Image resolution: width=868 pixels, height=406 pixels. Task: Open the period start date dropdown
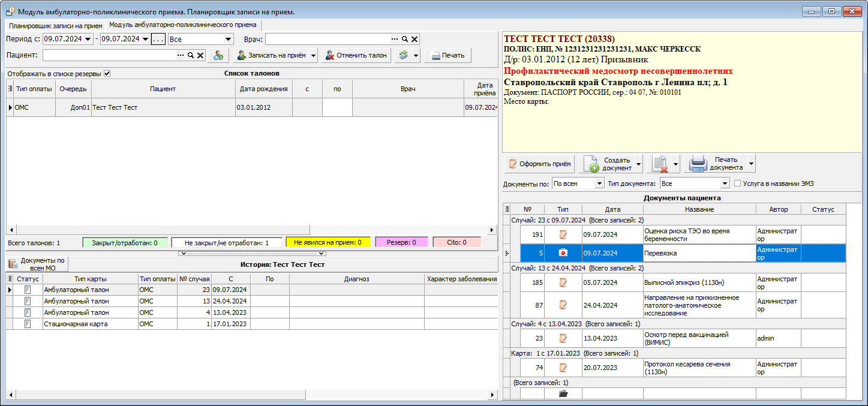click(89, 39)
